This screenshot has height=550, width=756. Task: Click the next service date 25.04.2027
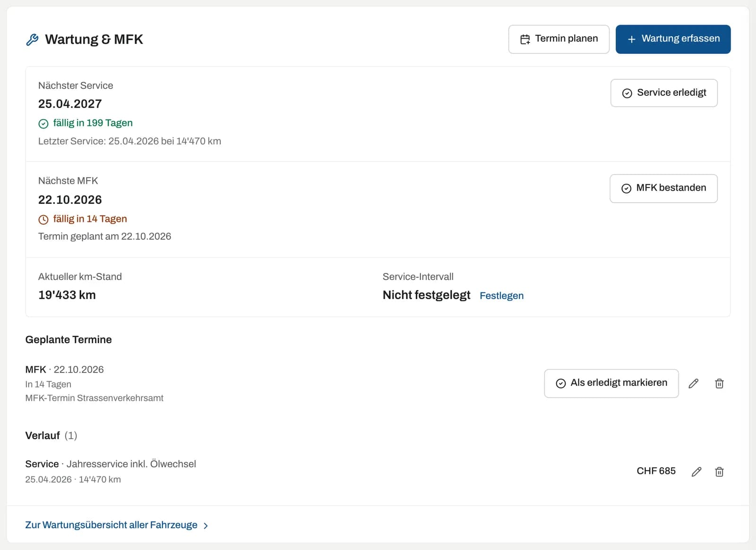click(70, 104)
